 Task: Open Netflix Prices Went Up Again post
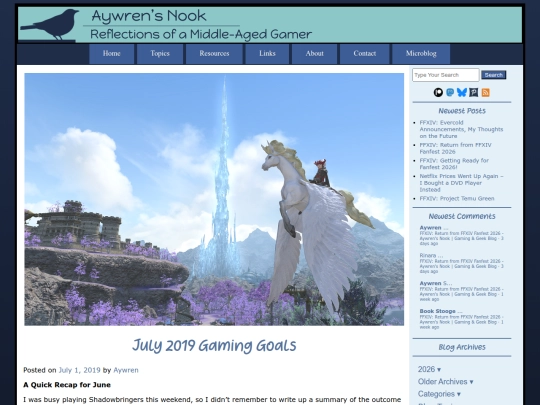(x=461, y=183)
